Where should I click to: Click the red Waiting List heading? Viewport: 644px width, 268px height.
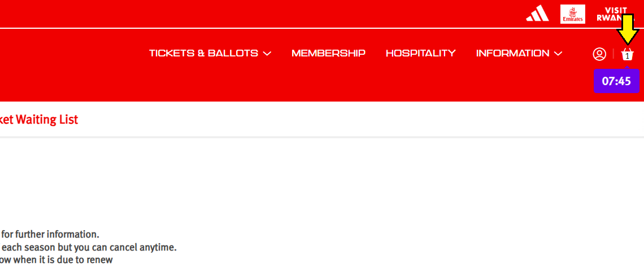click(39, 120)
